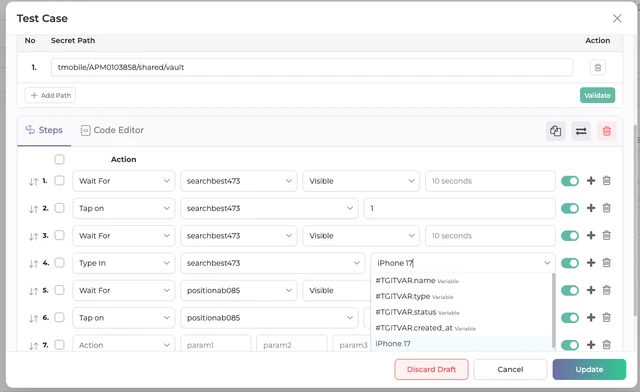This screenshot has height=392, width=640.
Task: Click reorder arrows for step 1
Action: click(33, 182)
